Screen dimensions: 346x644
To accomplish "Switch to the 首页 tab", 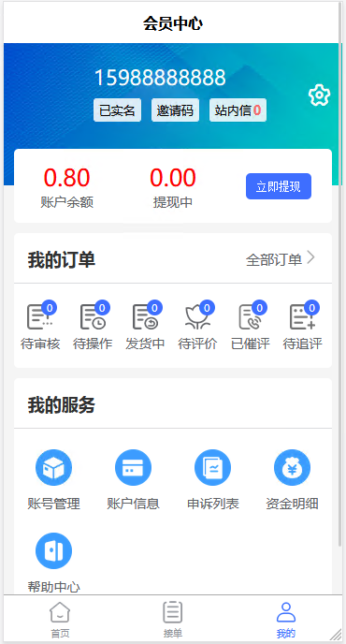I will tap(60, 620).
